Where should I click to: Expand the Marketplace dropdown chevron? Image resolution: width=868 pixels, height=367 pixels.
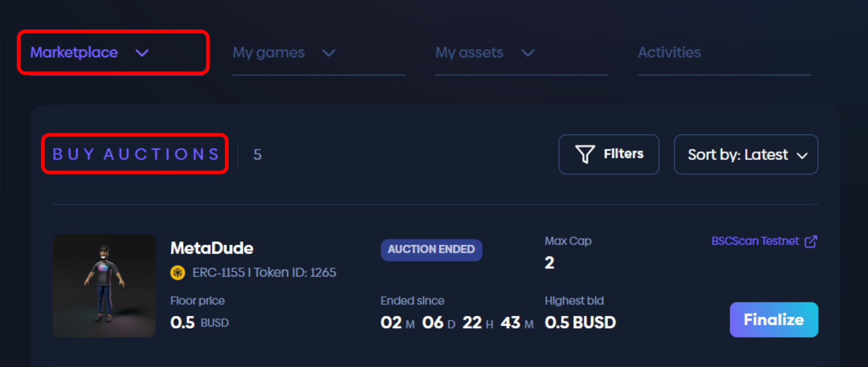pos(142,53)
